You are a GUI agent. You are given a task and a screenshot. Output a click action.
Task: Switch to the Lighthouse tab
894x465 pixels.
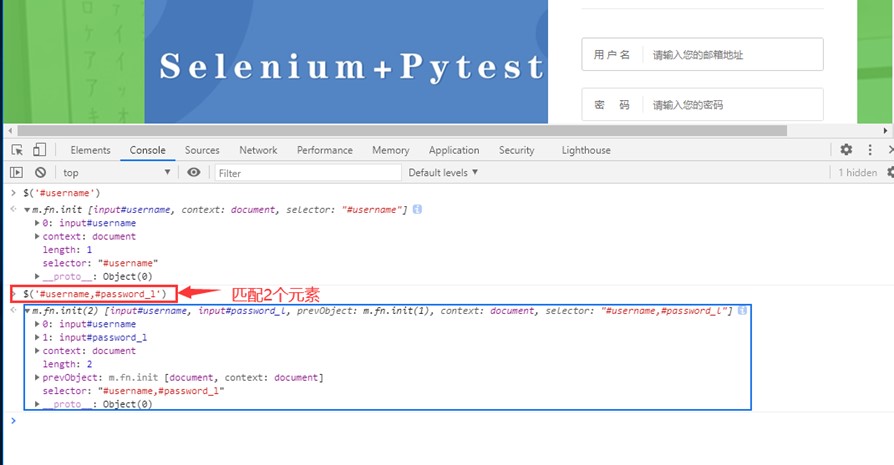[x=586, y=150]
